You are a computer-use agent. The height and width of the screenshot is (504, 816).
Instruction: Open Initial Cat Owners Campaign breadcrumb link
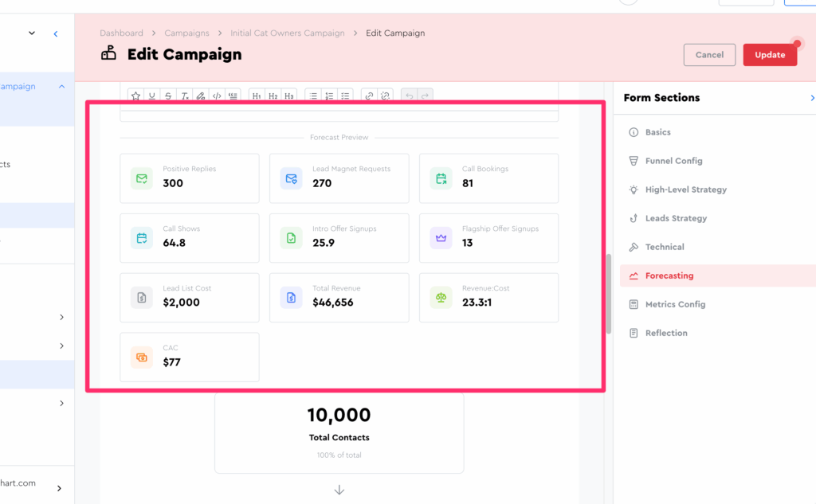coord(287,33)
